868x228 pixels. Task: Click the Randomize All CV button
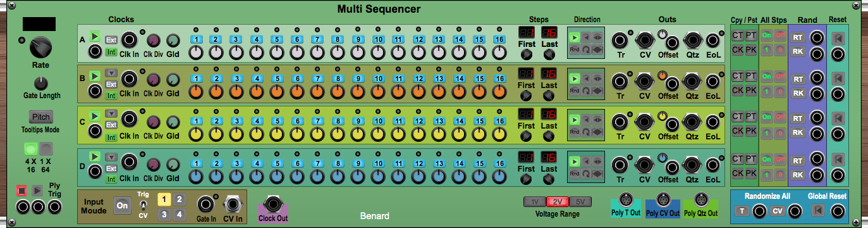pos(778,211)
